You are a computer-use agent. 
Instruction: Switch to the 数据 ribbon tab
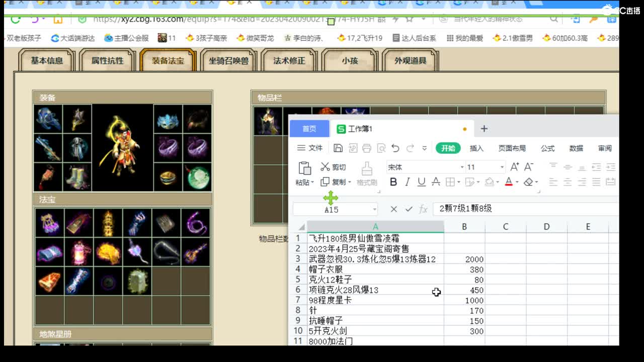[577, 148]
